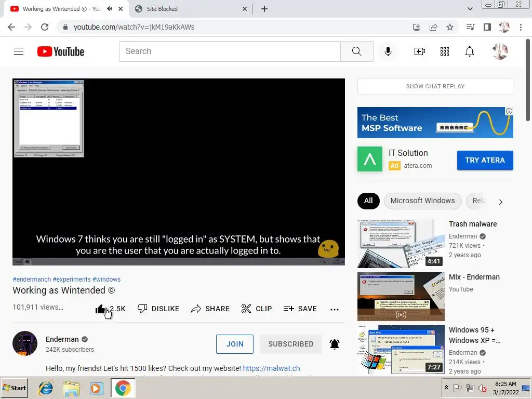The image size is (532, 399).
Task: Open the Windows Start menu
Action: click(14, 388)
